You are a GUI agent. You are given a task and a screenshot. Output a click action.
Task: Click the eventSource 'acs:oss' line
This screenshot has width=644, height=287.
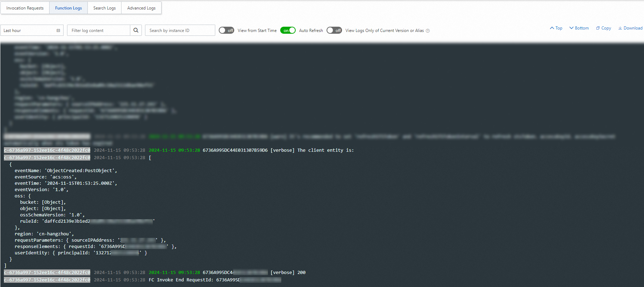tap(46, 177)
